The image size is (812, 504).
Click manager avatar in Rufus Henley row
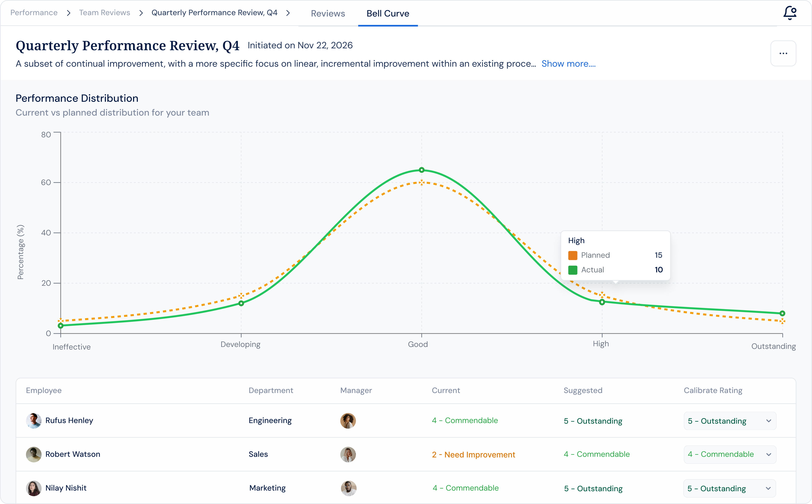[348, 421]
